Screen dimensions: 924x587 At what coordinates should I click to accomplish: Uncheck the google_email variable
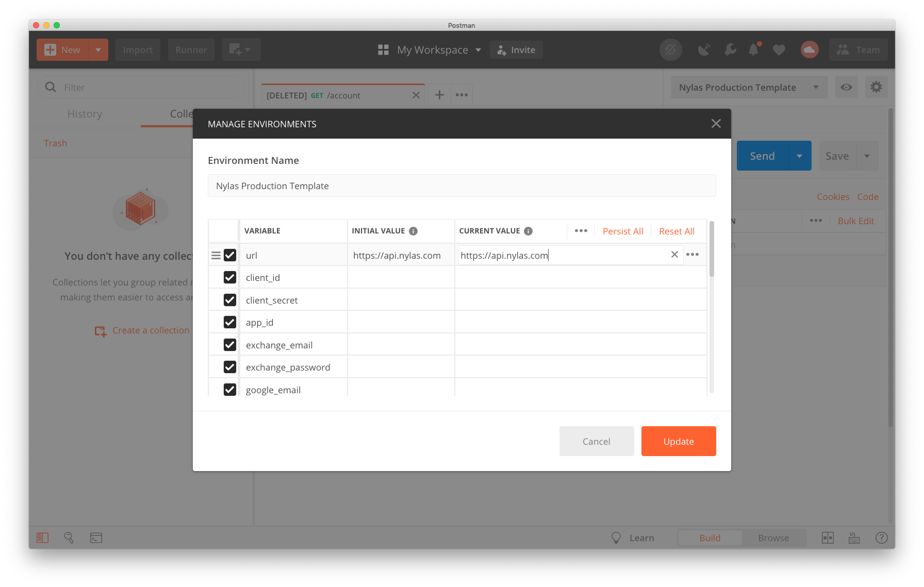(230, 390)
